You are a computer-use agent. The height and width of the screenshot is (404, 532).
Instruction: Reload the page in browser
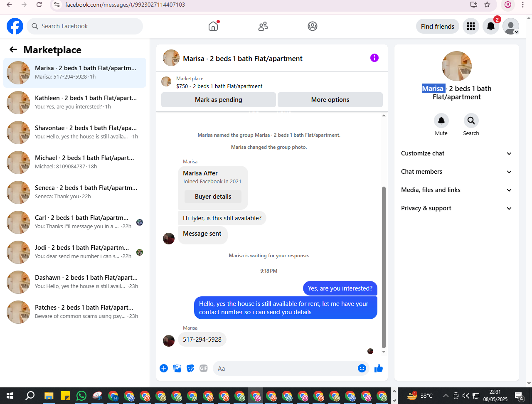tap(39, 5)
